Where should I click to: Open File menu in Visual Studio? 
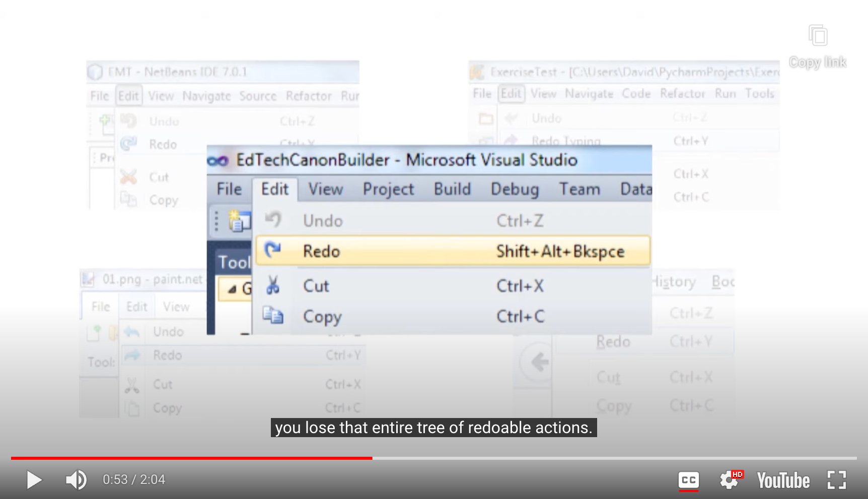[x=229, y=189]
